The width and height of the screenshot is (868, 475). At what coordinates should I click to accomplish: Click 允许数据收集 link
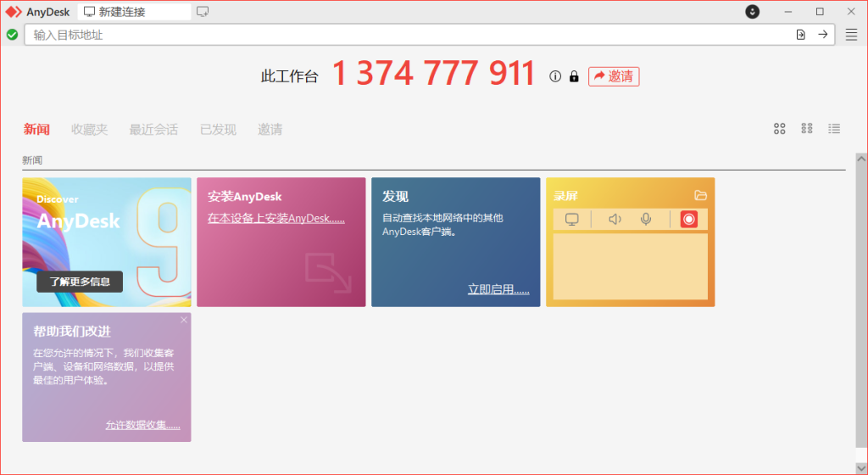click(142, 425)
